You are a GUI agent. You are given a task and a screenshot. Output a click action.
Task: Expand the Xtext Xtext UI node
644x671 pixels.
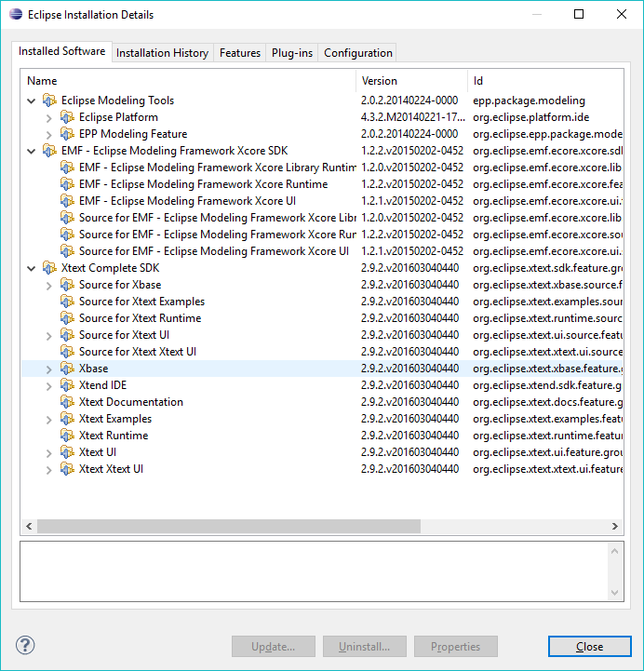coord(48,469)
